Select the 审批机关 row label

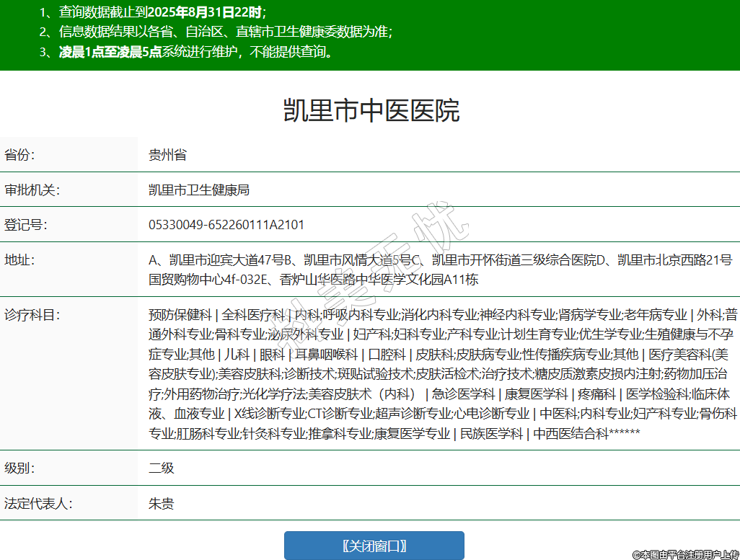32,190
